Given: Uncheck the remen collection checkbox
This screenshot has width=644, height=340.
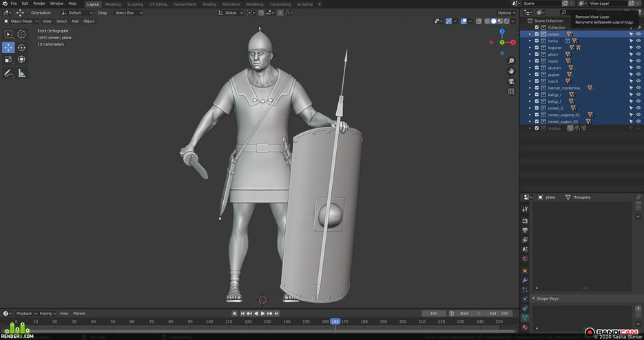Looking at the screenshot, I should coord(537,34).
